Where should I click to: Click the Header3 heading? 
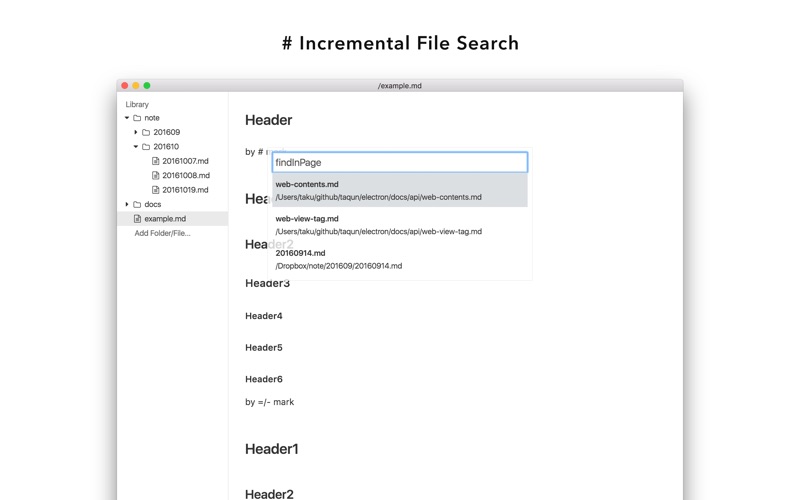(267, 284)
